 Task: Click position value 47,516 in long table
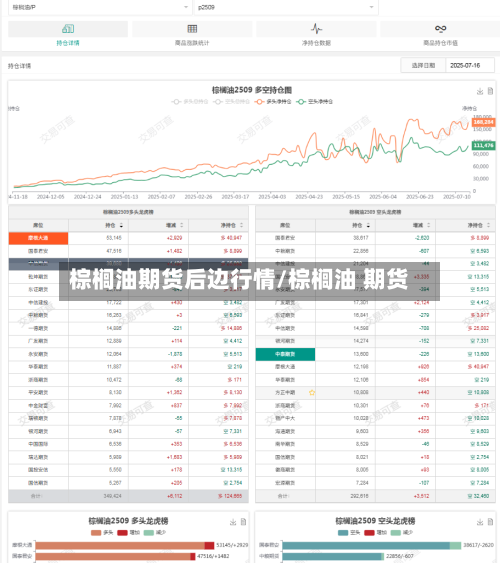point(114,251)
